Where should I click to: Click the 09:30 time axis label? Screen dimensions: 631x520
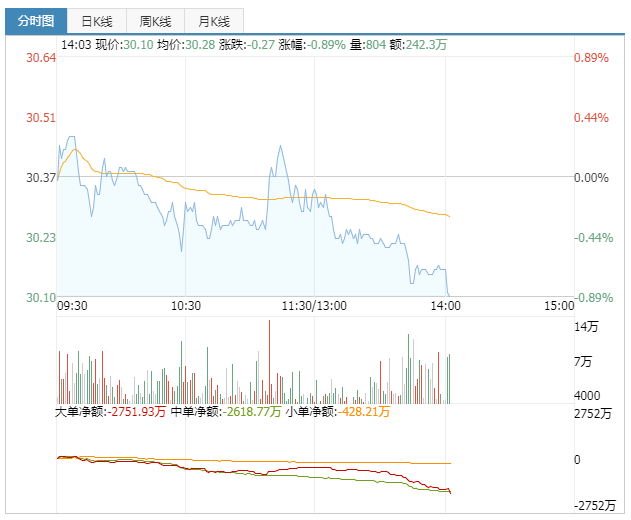point(72,306)
